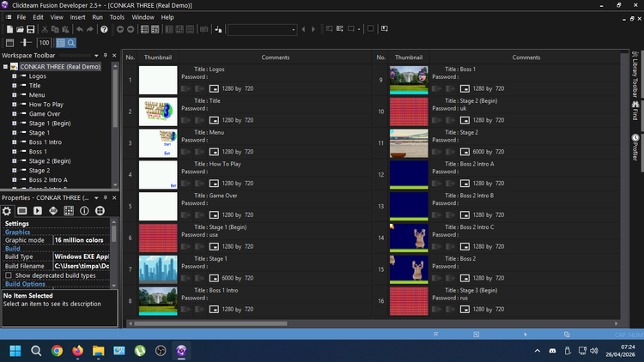
Task: Click the frame size icon for Stage 2
Action: (x=465, y=152)
